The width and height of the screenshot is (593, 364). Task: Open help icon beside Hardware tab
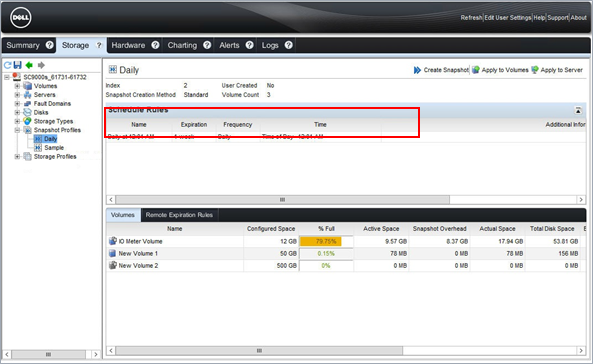[155, 45]
